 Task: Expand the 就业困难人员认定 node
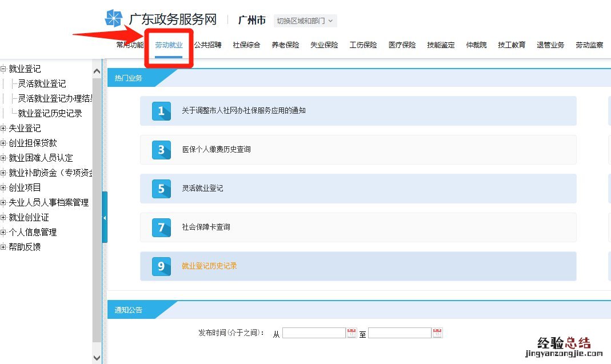click(3, 158)
